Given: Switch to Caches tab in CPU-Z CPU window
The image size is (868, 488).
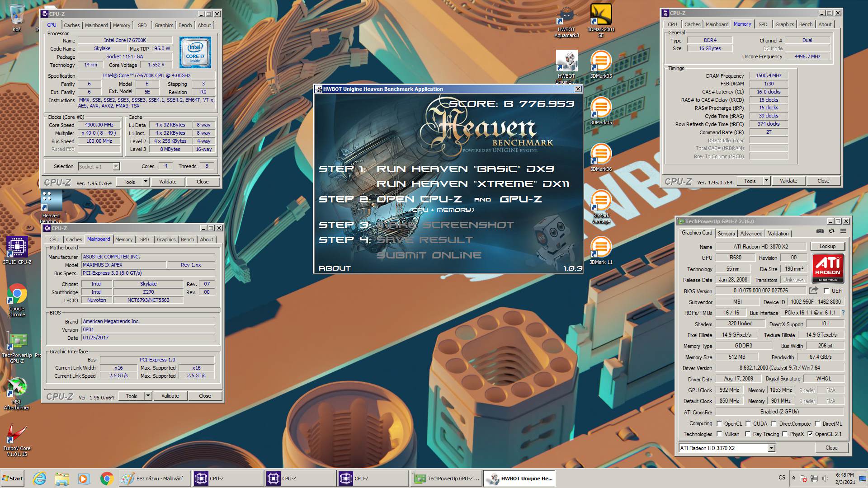Looking at the screenshot, I should click(71, 25).
